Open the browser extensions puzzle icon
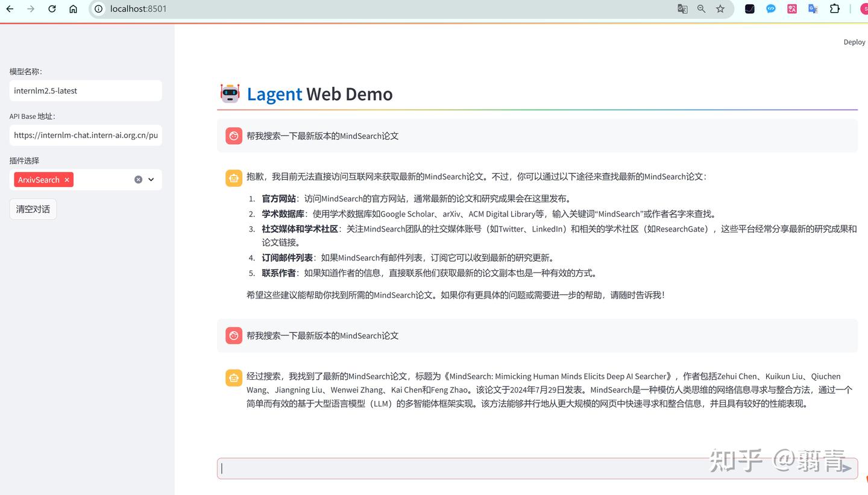Screen dimensions: 868x495 [835, 9]
